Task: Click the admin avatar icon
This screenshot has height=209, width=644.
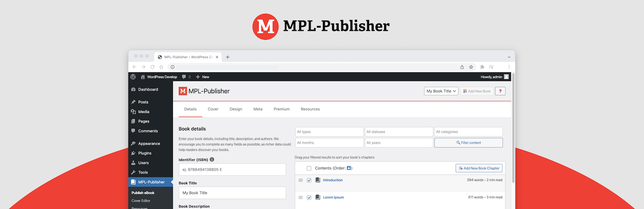Action: click(506, 77)
